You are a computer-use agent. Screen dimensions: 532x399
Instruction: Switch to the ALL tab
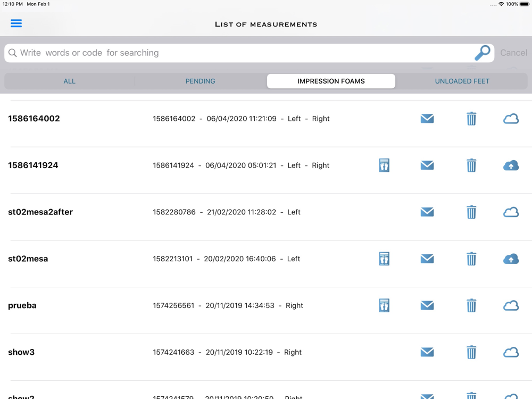click(70, 81)
